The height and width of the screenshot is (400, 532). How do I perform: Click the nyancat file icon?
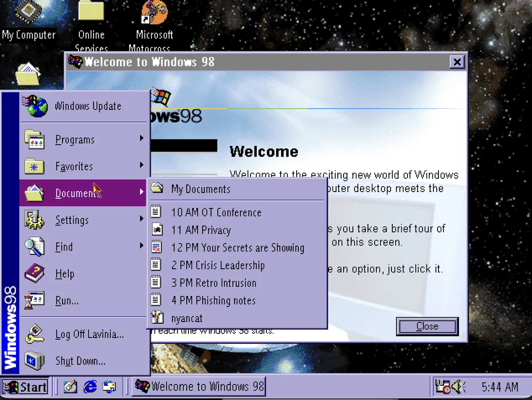157,318
